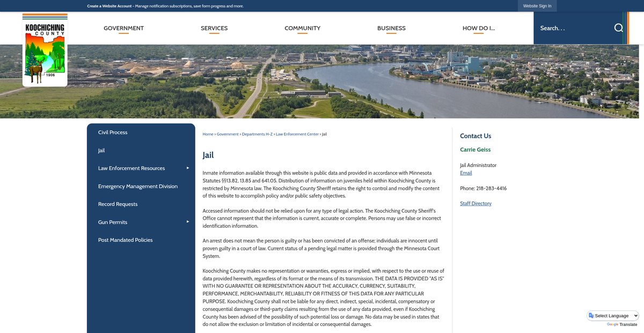Click the jail administrator Email link
This screenshot has width=644, height=333.
466,173
